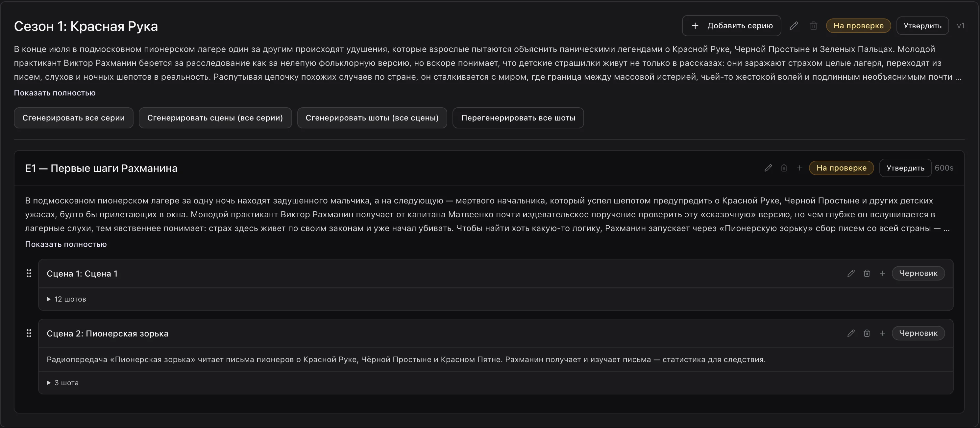The image size is (980, 428).
Task: Delete Сцена 2 using its trash icon
Action: tap(867, 333)
